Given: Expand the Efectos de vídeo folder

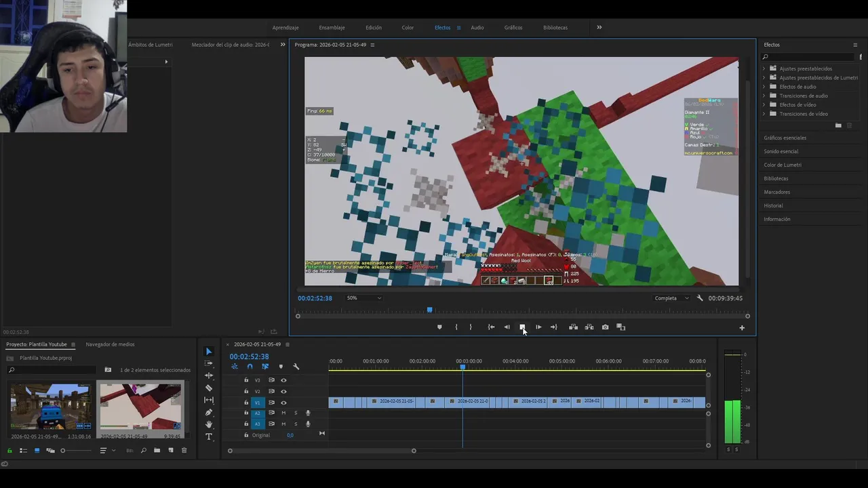Looking at the screenshot, I should [764, 104].
